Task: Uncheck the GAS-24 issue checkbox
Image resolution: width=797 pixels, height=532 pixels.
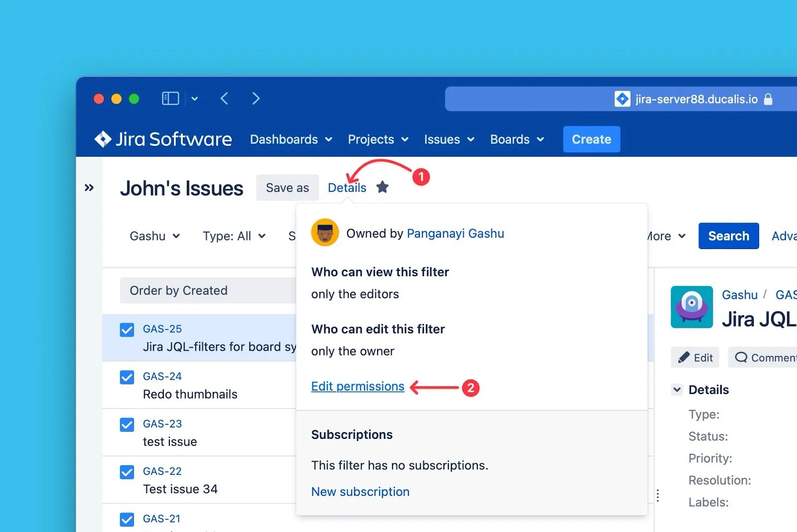Action: [x=127, y=377]
